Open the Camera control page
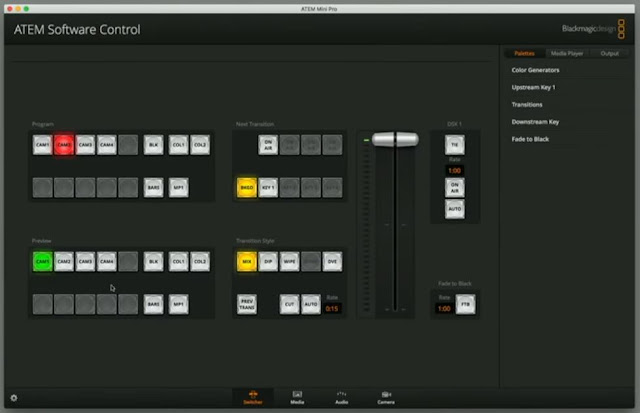Screen dimensions: 640x413 click(x=386, y=397)
